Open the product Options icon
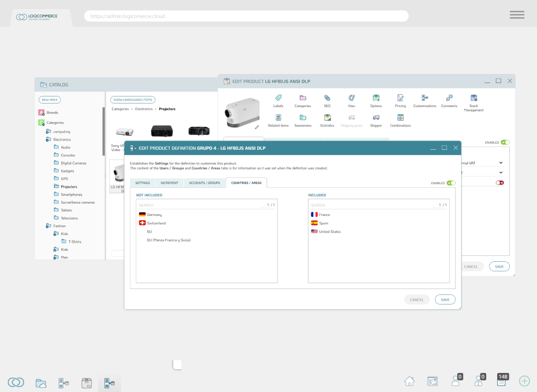537x392 pixels. (376, 101)
